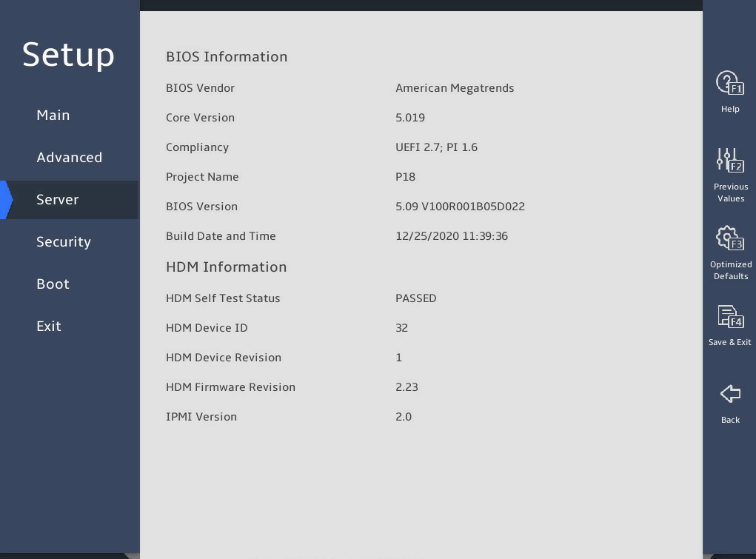Select the BIOS Vendor row label
756x559 pixels.
[200, 88]
